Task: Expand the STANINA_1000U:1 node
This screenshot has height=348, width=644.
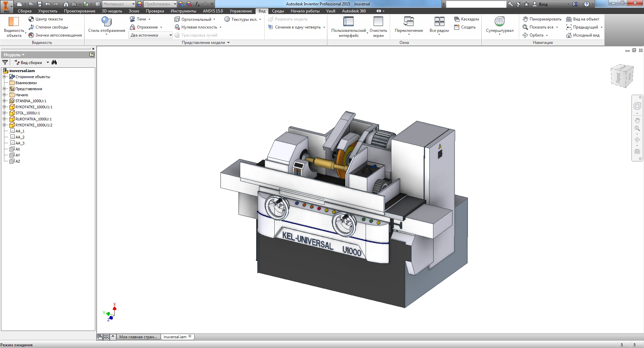Action: tap(4, 101)
